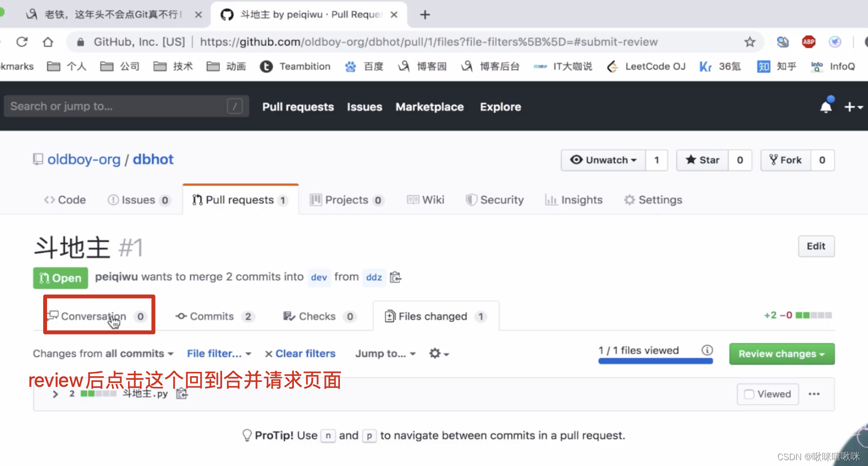
Task: Open Issues in GitHub header
Action: (365, 107)
